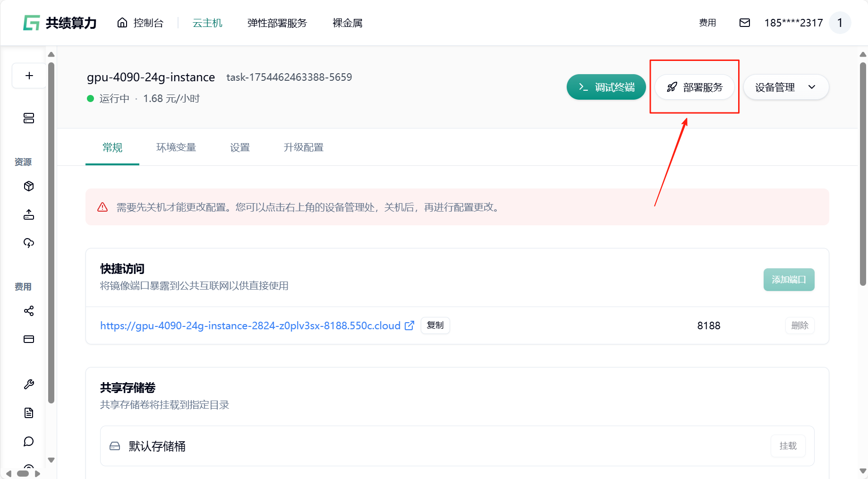
Task: Switch to the 升级配置 tab
Action: (x=303, y=147)
